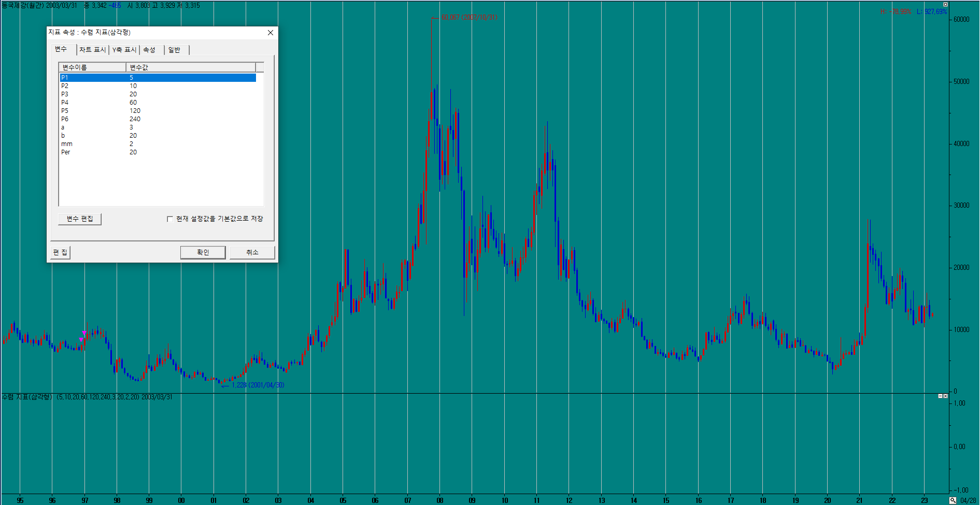The width and height of the screenshot is (980, 505).
Task: Close the 지표 속성 dialog with X
Action: click(x=270, y=33)
